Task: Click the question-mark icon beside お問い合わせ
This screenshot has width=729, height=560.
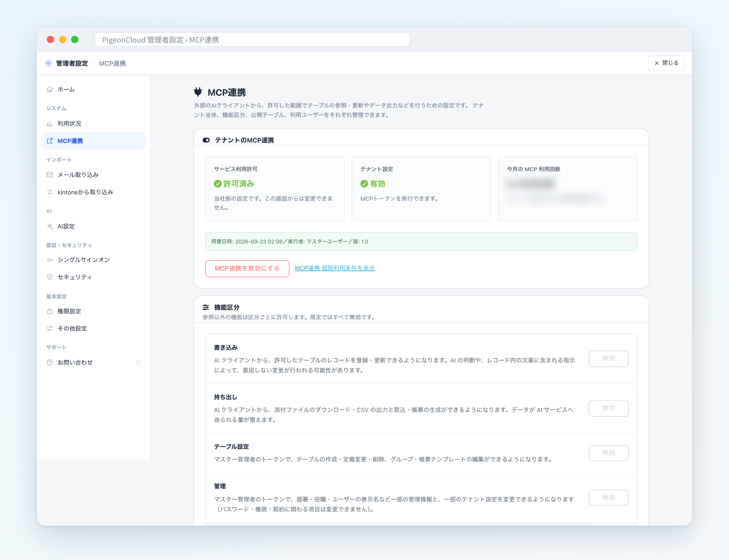Action: point(50,362)
